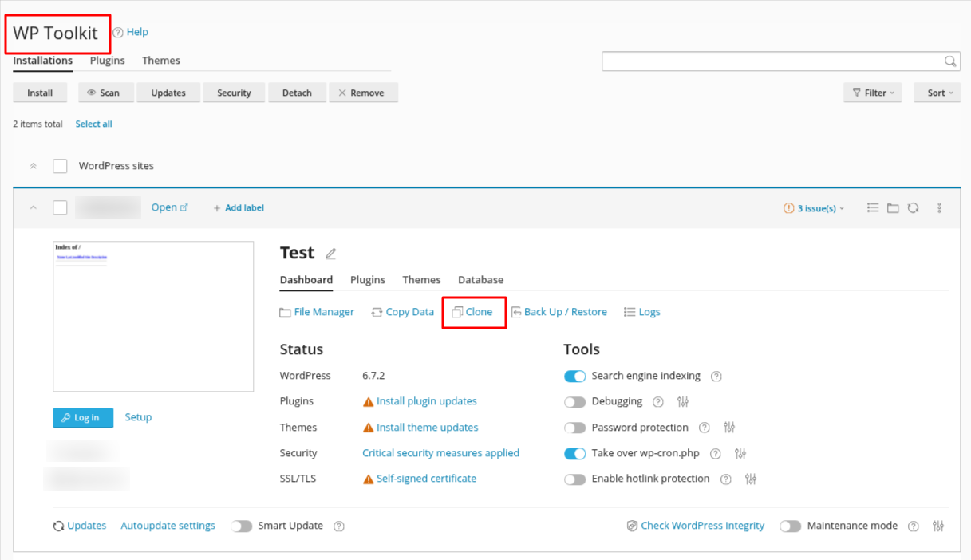Disable Search engine indexing toggle
Image resolution: width=971 pixels, height=560 pixels.
(x=574, y=377)
